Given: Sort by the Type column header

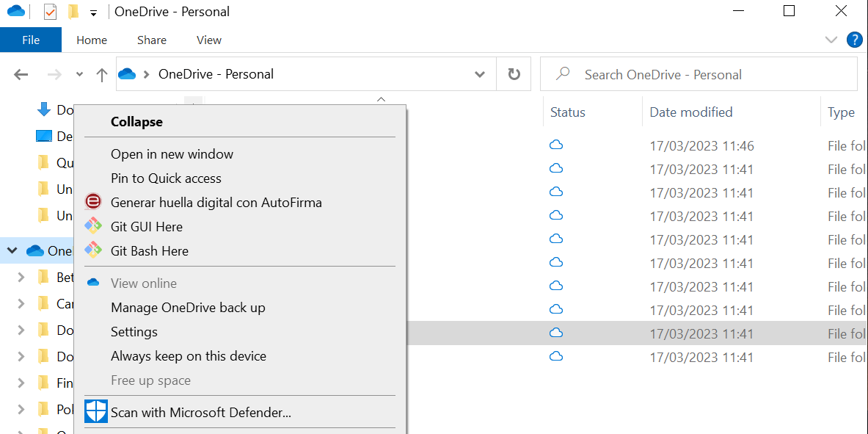Looking at the screenshot, I should 841,112.
